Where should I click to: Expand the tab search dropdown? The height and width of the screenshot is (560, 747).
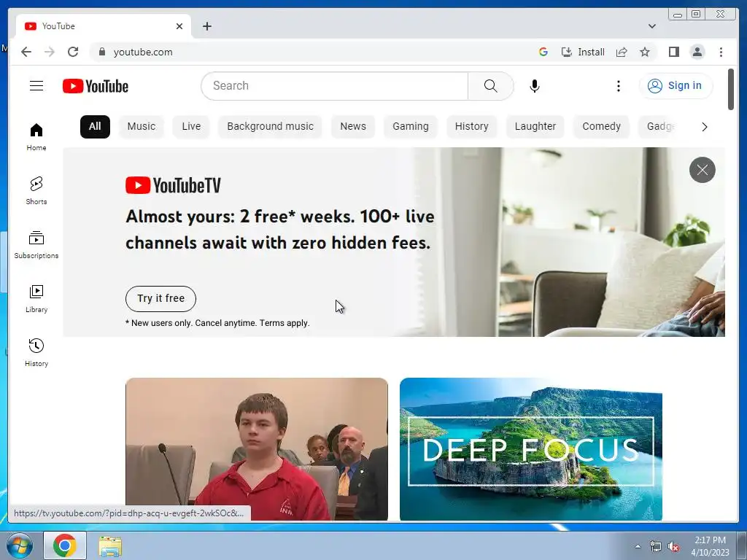(651, 26)
